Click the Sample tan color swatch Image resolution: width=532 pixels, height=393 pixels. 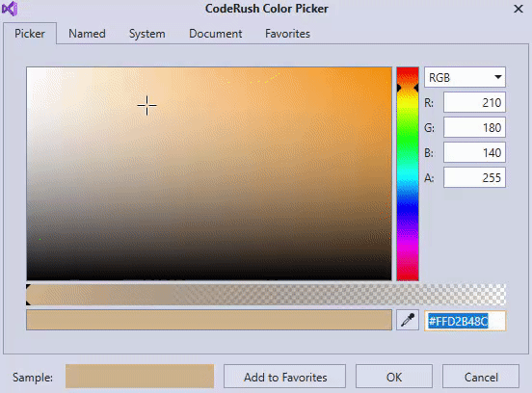coord(140,376)
